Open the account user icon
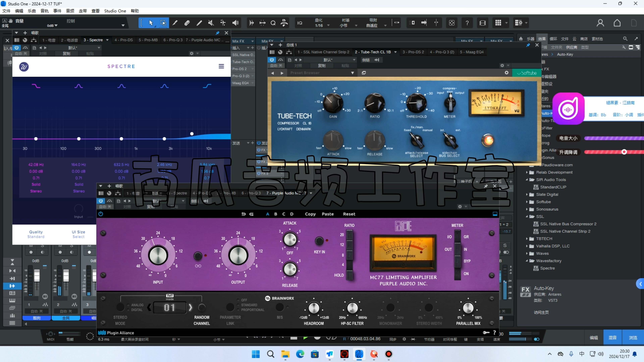Viewport: 644px width, 362px height. 600,23
